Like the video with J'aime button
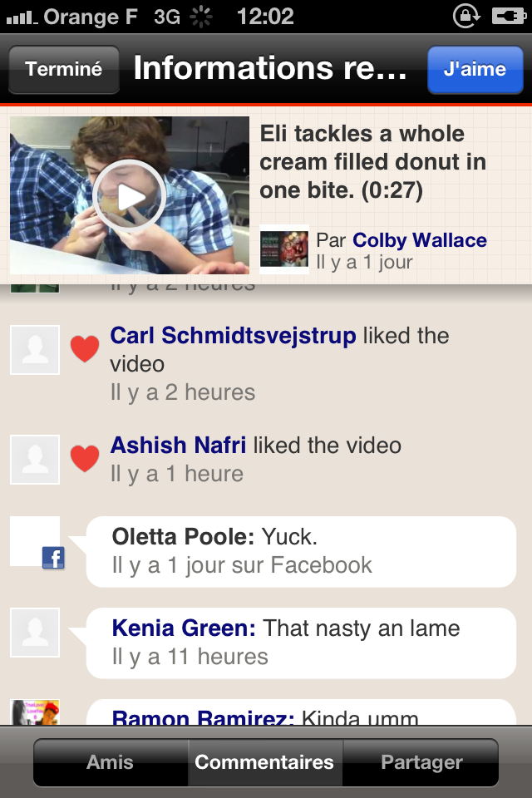The width and height of the screenshot is (532, 798). pos(475,69)
